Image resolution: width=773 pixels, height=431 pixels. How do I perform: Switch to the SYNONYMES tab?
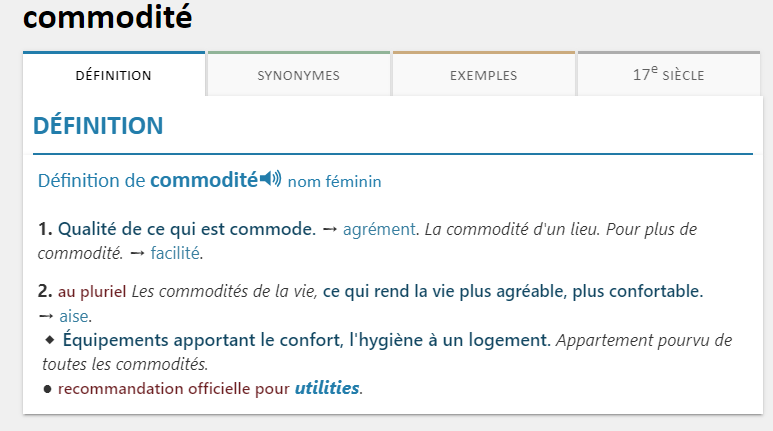pyautogui.click(x=299, y=75)
